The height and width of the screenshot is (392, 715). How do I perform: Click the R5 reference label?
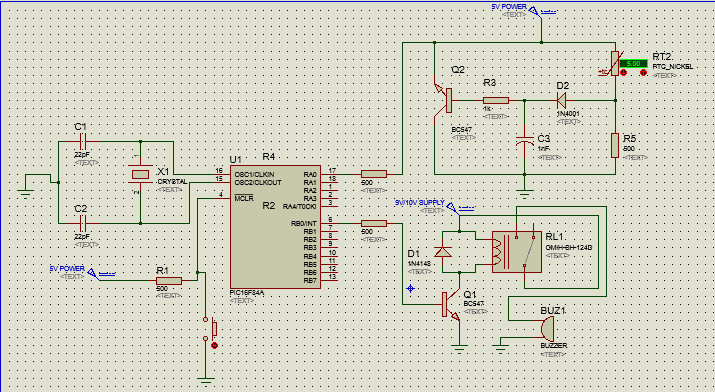pos(629,139)
